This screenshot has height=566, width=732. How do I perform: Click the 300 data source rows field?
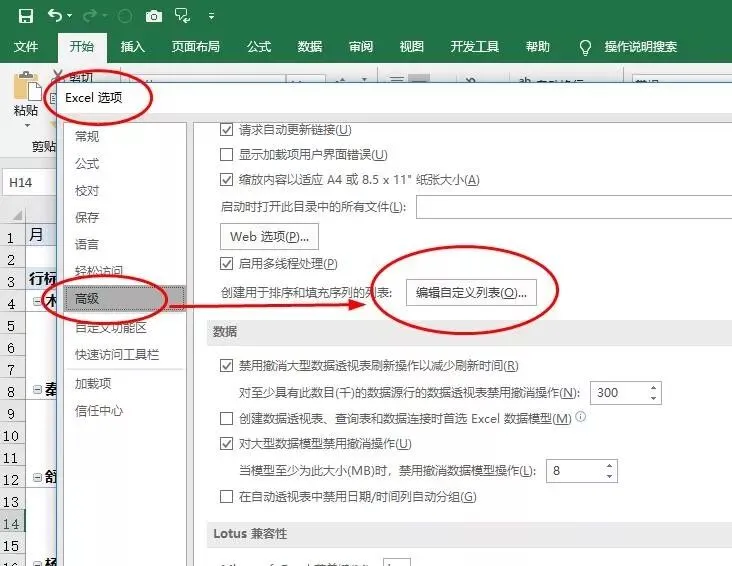pos(619,393)
